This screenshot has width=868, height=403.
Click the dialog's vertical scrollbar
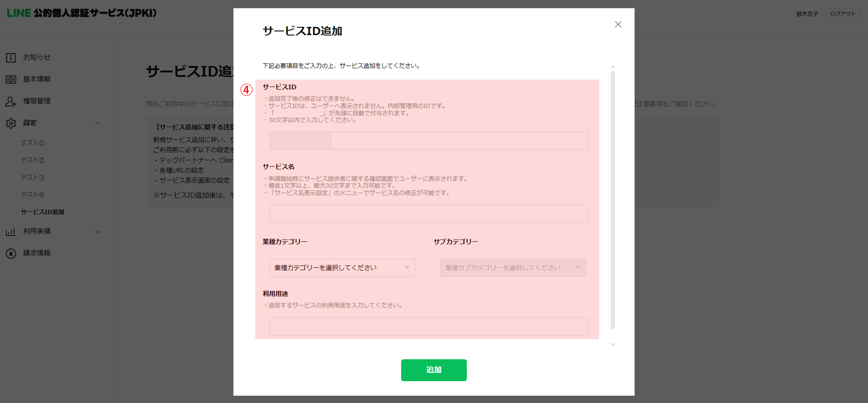click(x=613, y=200)
